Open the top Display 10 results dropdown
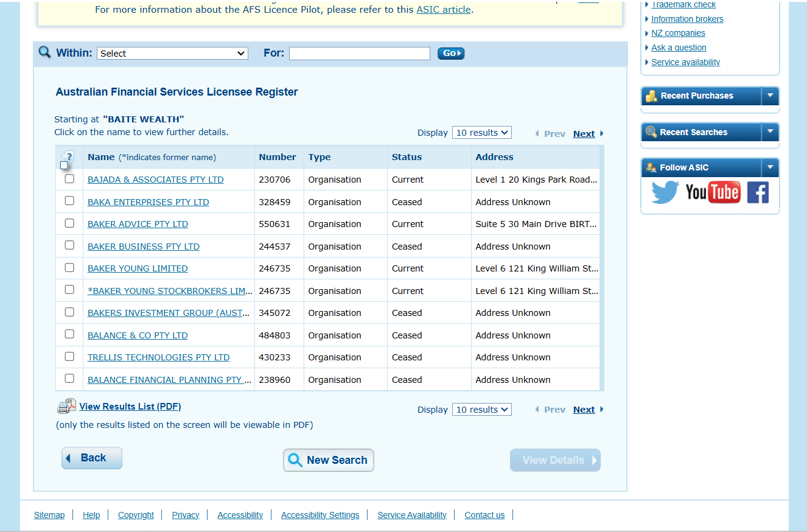The height and width of the screenshot is (532, 807). [481, 133]
